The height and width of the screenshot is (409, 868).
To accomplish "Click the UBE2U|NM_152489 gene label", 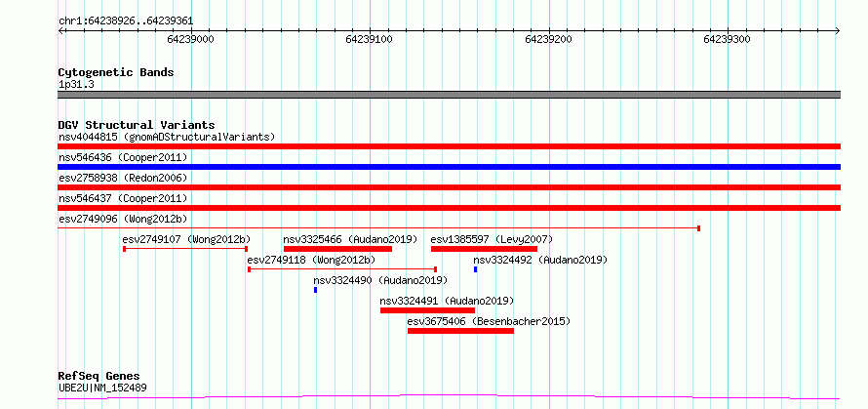I will 102,388.
